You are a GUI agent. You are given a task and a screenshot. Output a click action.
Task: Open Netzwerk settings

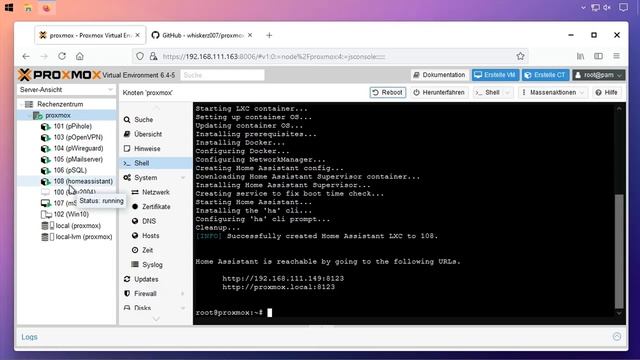[156, 192]
